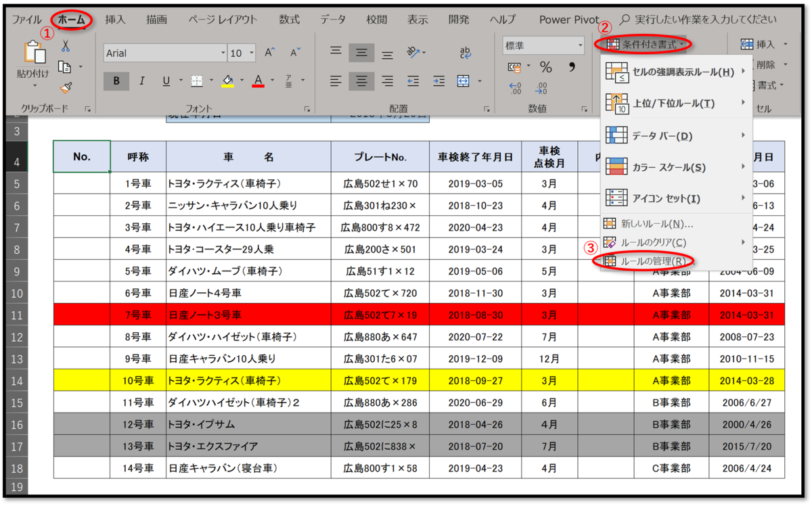Expand the セルの強調表示ルール submenu

tap(677, 72)
